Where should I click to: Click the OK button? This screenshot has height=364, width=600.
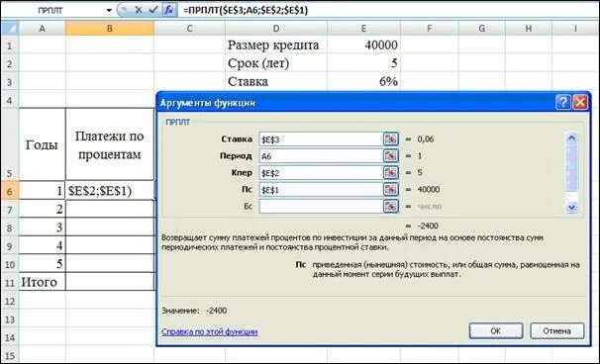[496, 330]
